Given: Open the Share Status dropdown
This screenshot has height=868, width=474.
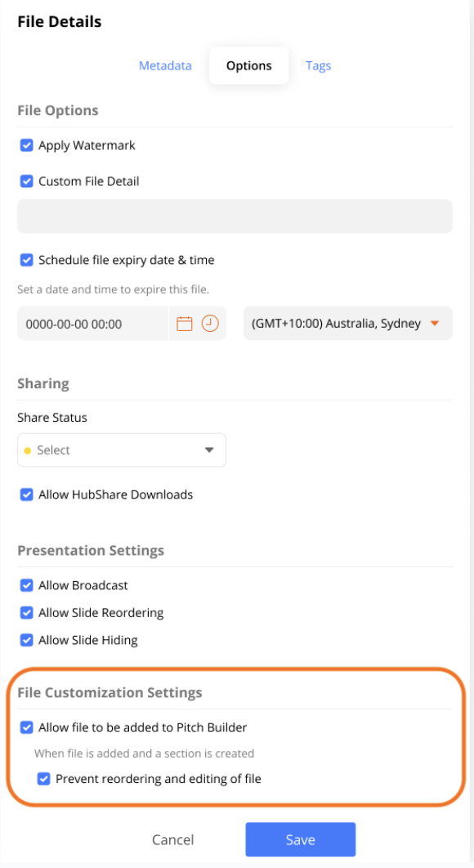Looking at the screenshot, I should 121,450.
